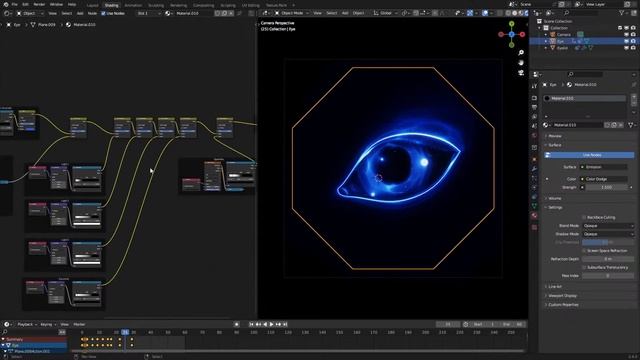Expand the Preview panel
Viewport: 640px width, 360px height.
pos(554,136)
